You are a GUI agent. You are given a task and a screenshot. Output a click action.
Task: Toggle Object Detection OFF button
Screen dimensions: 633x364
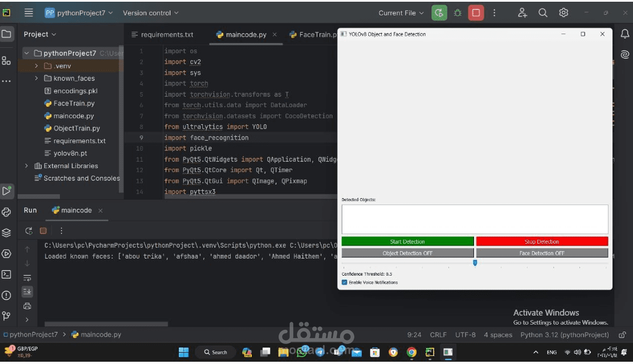(407, 253)
